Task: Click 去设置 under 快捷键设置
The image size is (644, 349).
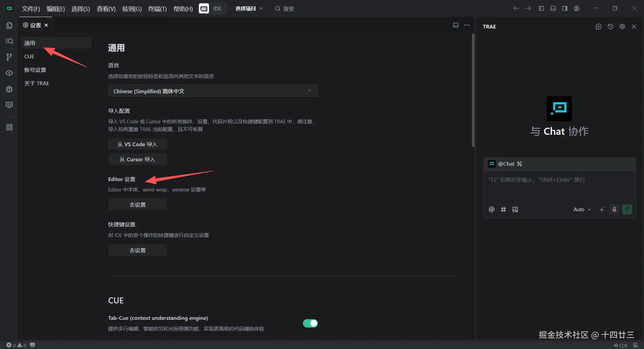Action: pyautogui.click(x=138, y=250)
